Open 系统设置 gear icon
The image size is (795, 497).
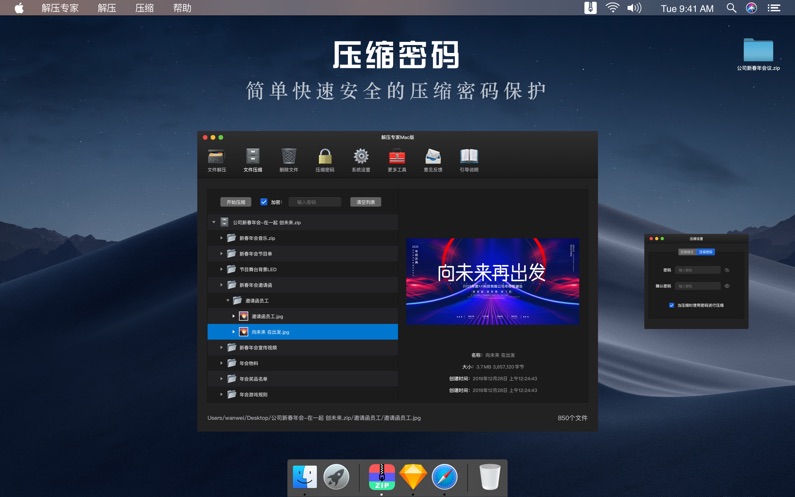pos(361,158)
